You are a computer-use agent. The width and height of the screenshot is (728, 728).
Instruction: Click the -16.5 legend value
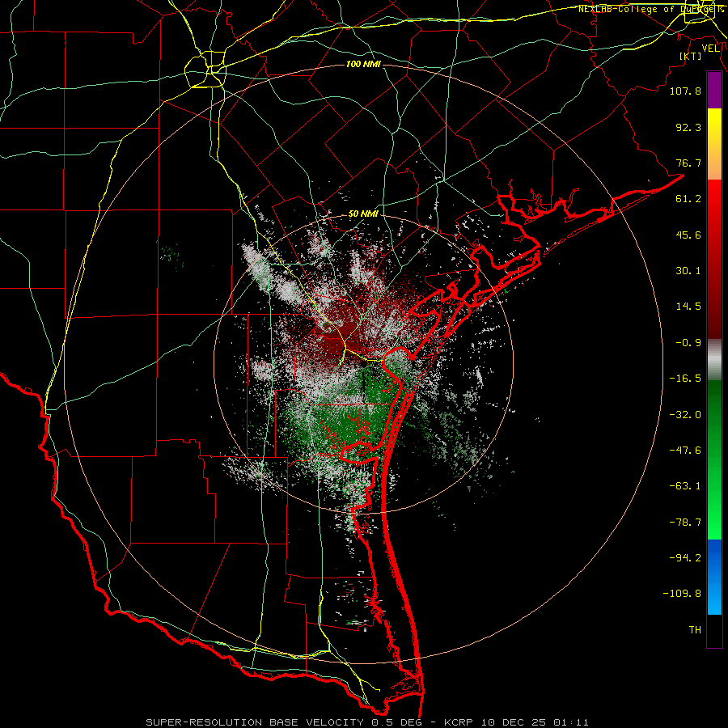click(685, 379)
